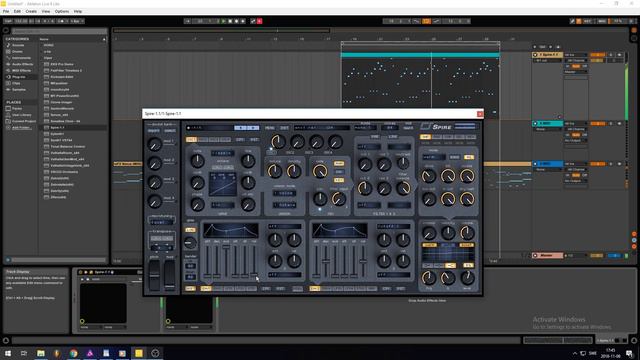Open second track MIDI From dropdown
This screenshot has height=360, width=640.
coord(576,123)
